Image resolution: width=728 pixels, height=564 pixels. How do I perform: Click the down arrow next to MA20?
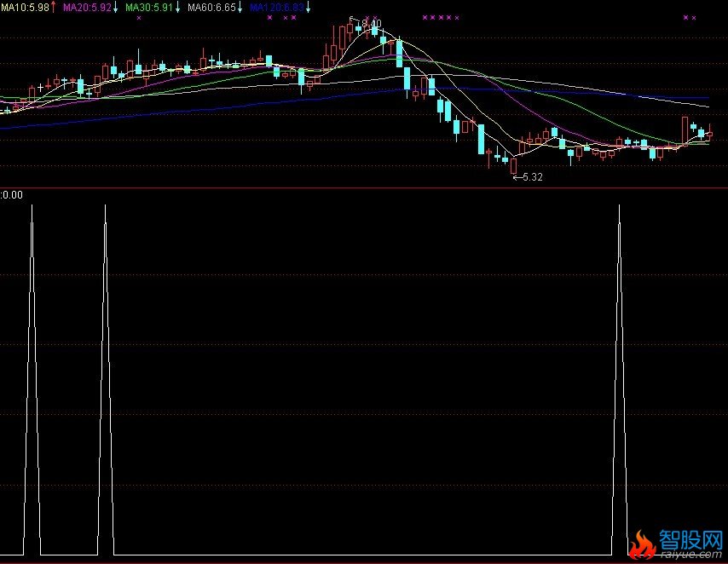(116, 7)
